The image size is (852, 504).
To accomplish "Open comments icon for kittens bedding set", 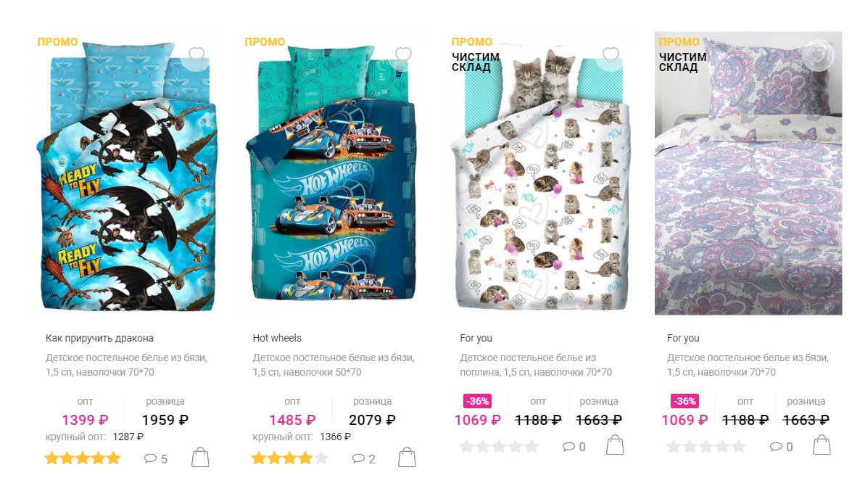I will (574, 447).
